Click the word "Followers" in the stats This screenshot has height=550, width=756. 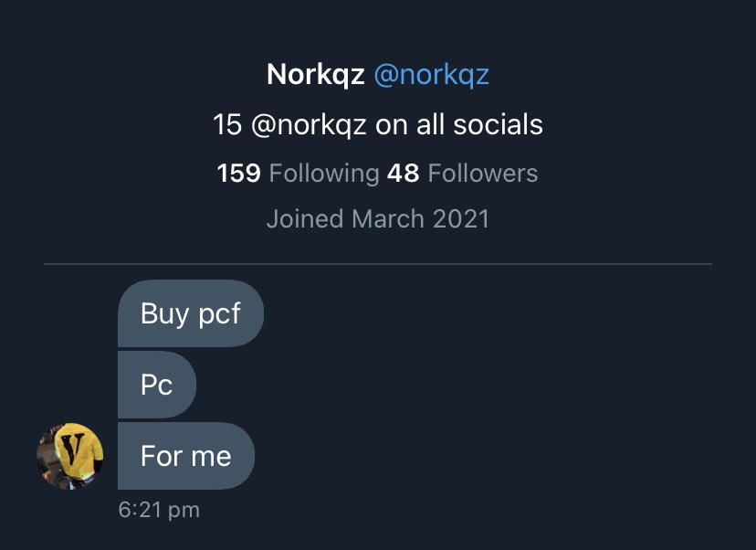point(483,173)
